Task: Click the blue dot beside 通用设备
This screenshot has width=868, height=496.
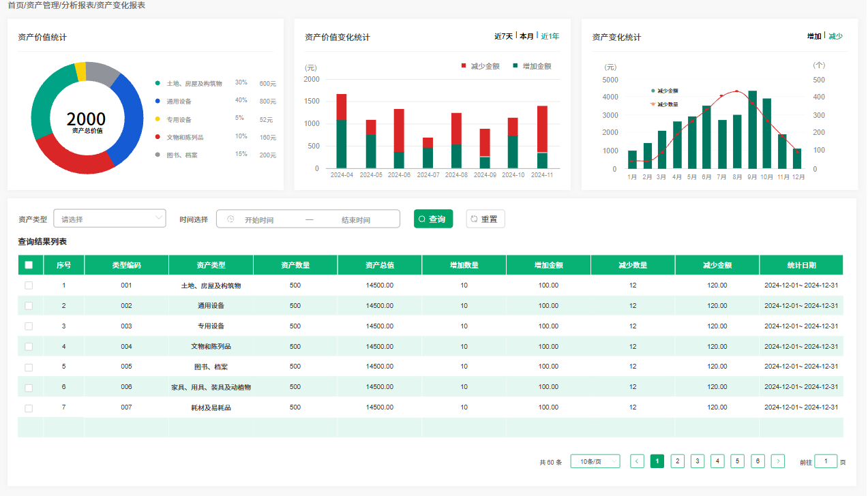Action: coord(158,101)
